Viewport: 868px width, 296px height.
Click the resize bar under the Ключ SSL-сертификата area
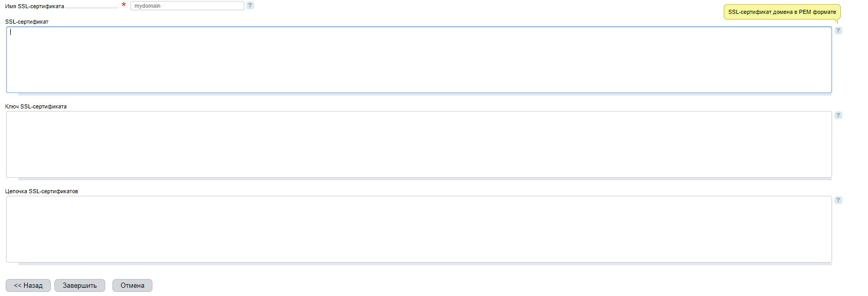point(425,179)
